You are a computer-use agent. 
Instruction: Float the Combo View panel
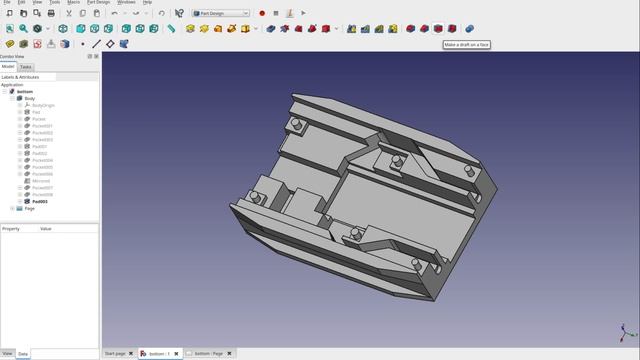[90, 56]
